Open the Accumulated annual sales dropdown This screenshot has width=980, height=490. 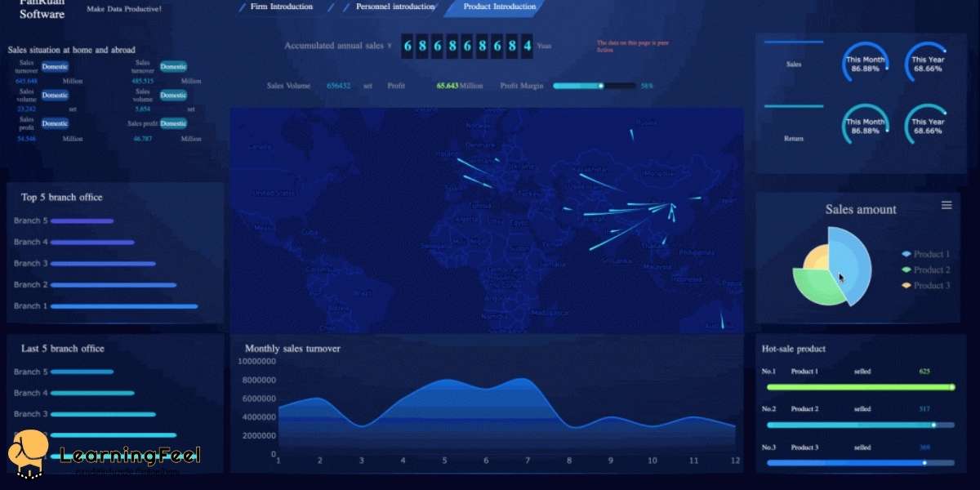tap(390, 46)
